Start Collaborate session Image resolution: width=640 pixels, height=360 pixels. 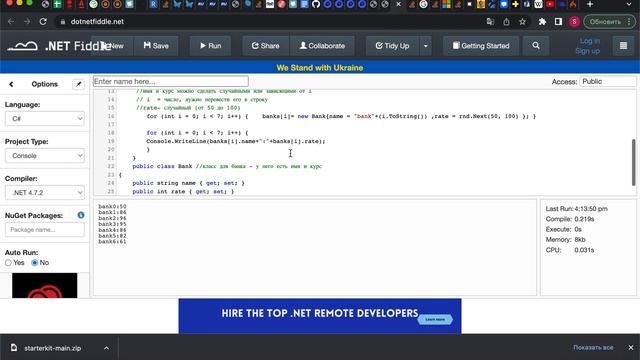[x=322, y=46]
